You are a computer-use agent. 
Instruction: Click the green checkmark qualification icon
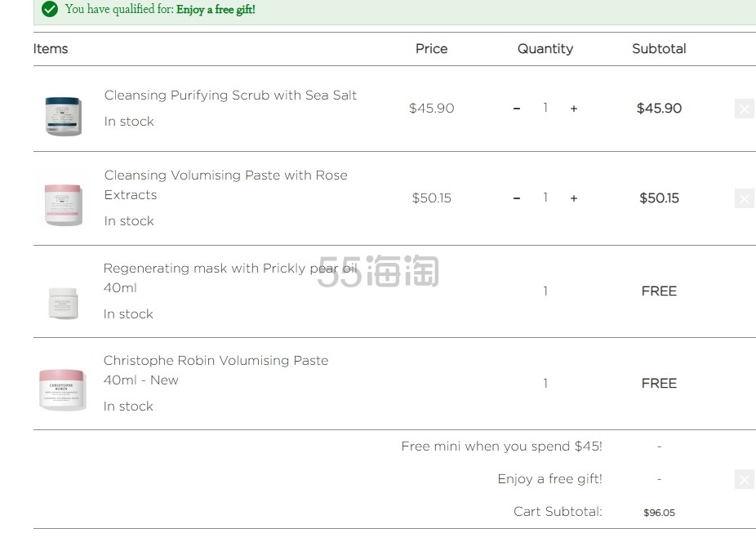pyautogui.click(x=50, y=9)
